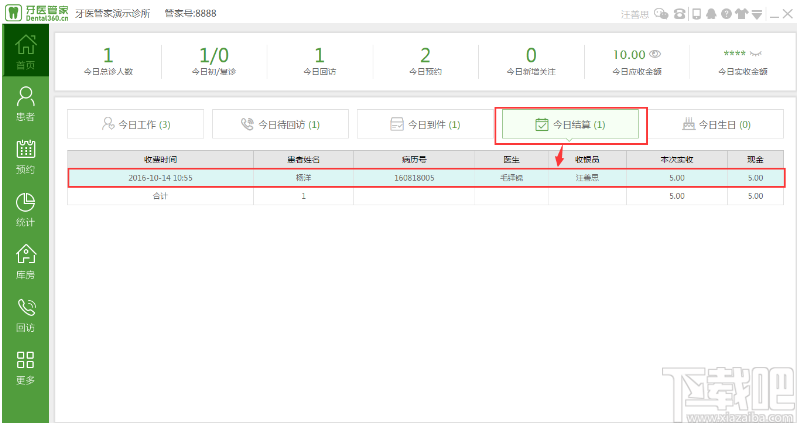This screenshot has height=423, width=797.
Task: Switch to the 今日工作 (3) tab
Action: click(x=135, y=124)
